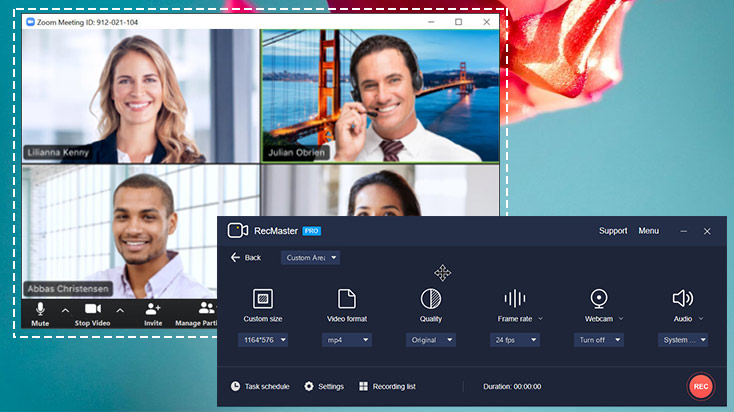Click Stop Video camera icon in Zoom

(x=93, y=309)
